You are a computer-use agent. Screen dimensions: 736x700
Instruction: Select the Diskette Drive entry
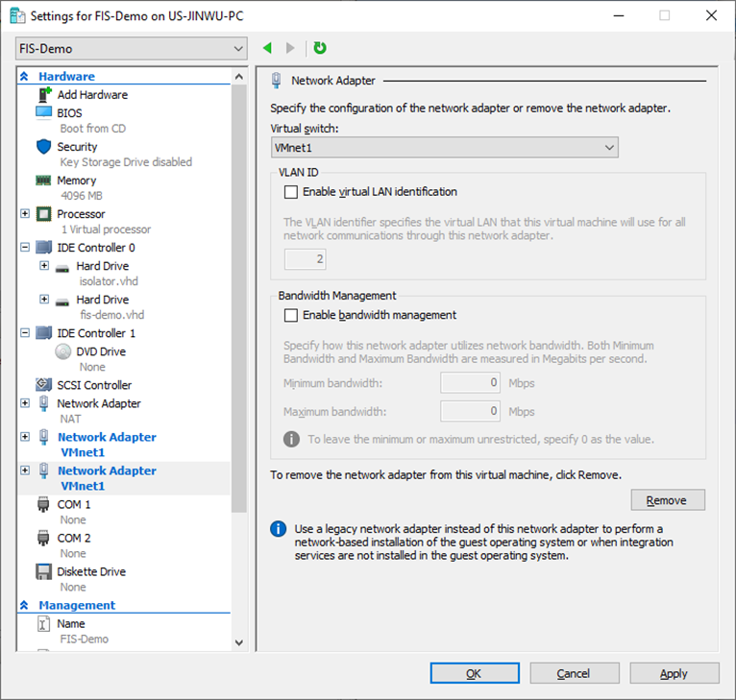[x=91, y=572]
